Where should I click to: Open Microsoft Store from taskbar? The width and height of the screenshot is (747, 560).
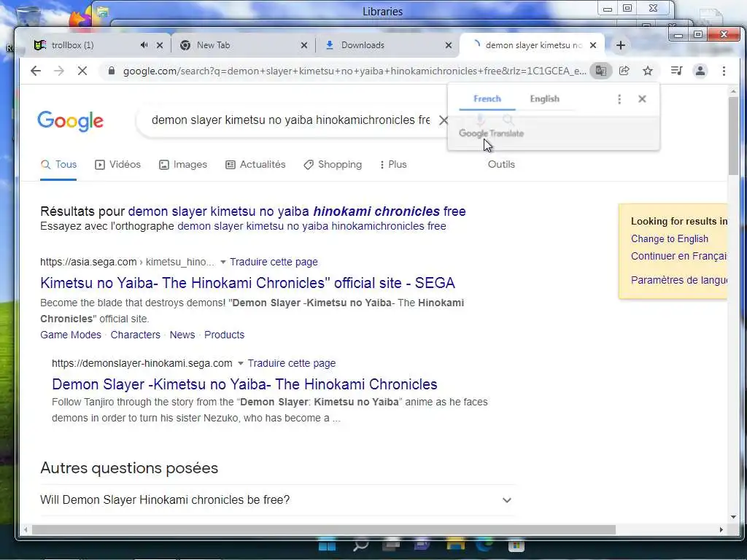click(x=516, y=546)
